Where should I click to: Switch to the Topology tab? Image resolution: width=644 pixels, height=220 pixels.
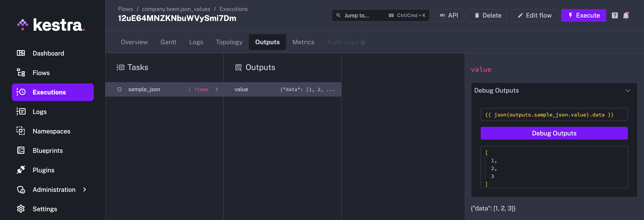click(x=229, y=42)
